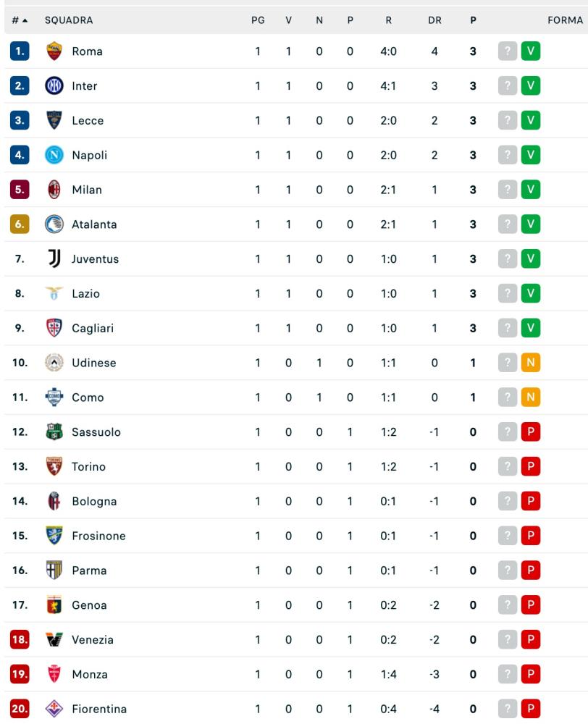The height and width of the screenshot is (724, 588).
Task: Sort by the DR column header
Action: (434, 20)
